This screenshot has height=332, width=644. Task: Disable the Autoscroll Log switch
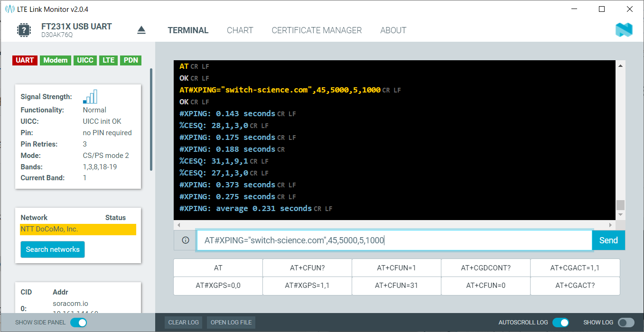click(560, 323)
